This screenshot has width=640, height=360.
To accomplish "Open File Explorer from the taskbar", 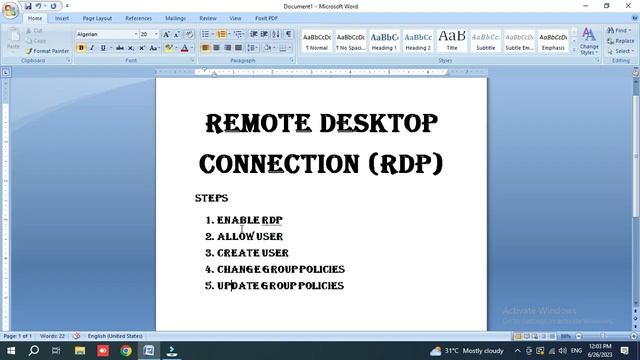I will tap(80, 351).
